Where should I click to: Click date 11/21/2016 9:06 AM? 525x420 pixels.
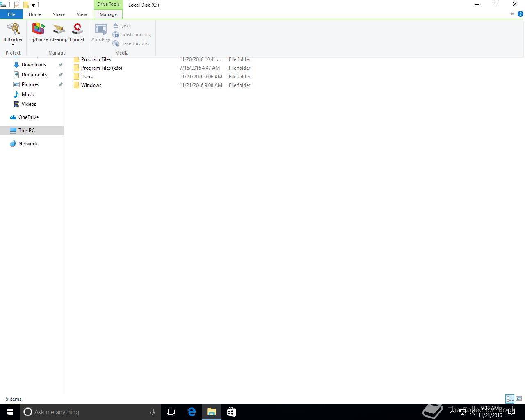tap(201, 77)
